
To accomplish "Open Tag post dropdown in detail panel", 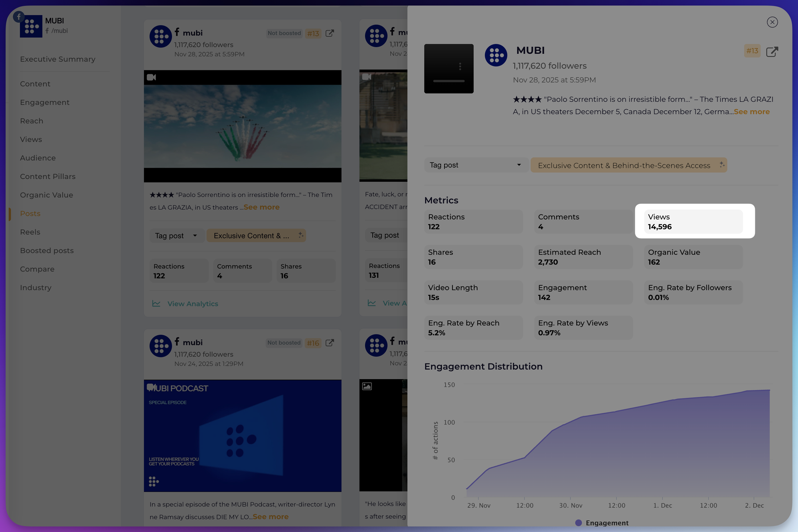I will (x=475, y=165).
